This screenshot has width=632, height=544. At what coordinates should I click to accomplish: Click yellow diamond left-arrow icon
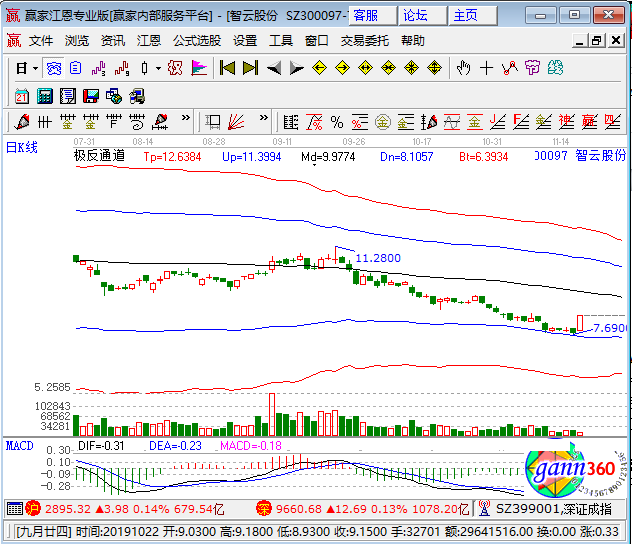pos(319,68)
